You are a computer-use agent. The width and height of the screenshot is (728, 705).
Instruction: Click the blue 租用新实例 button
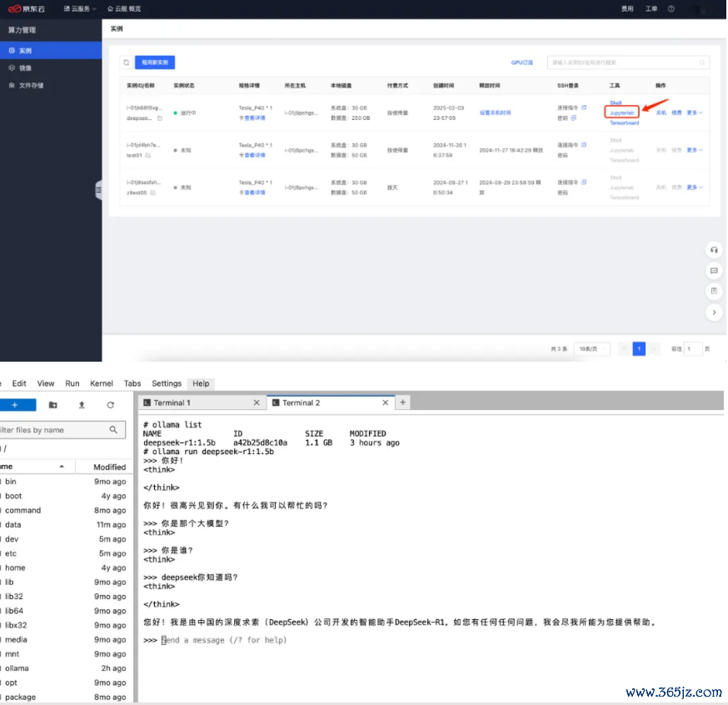(155, 62)
